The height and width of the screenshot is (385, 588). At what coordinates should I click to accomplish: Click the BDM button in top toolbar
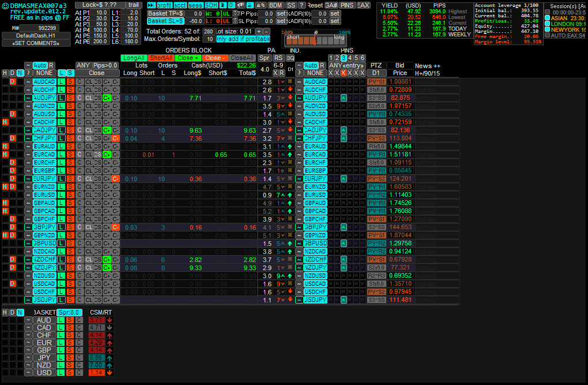tap(276, 5)
